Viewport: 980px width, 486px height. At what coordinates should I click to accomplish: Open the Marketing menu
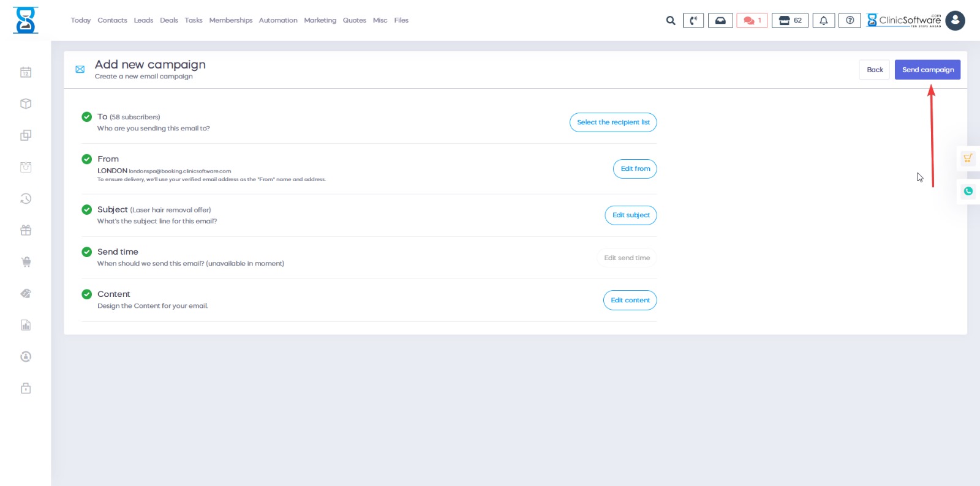320,20
